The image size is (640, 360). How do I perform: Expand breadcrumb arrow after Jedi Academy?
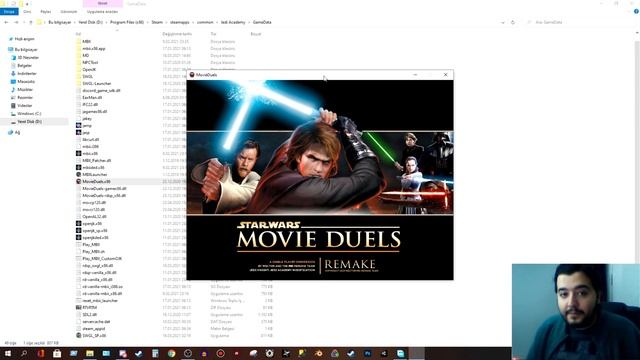[x=249, y=22]
